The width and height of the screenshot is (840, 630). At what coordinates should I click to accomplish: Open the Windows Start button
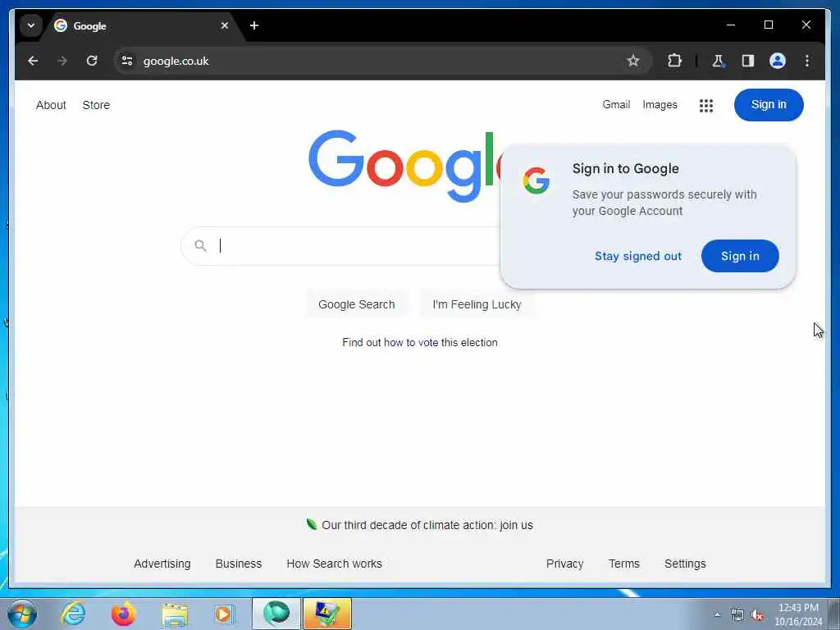(x=21, y=614)
